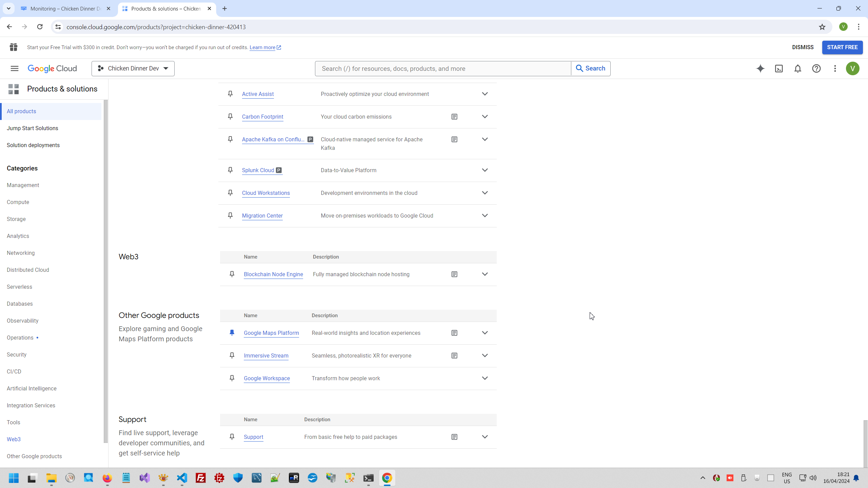This screenshot has width=868, height=488.
Task: Open Gemini AI assistant sparkle icon
Action: (x=760, y=68)
